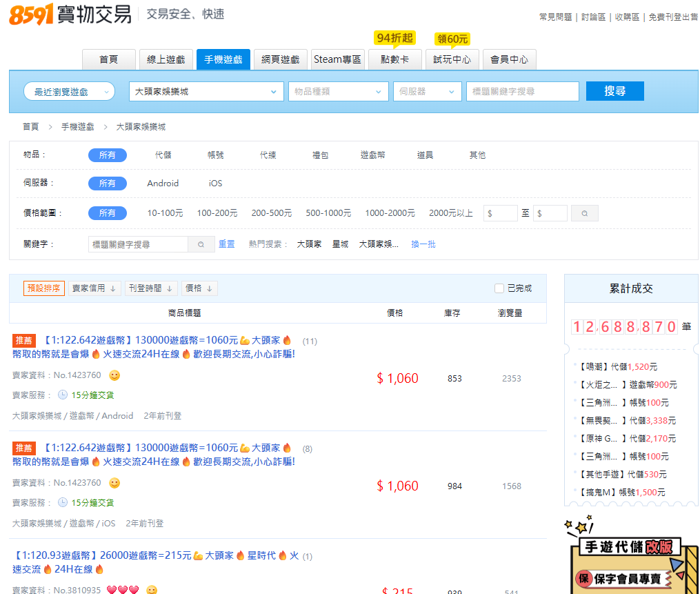700x594 pixels.
Task: Select 所有 in the 物品 filter row
Action: pos(107,155)
